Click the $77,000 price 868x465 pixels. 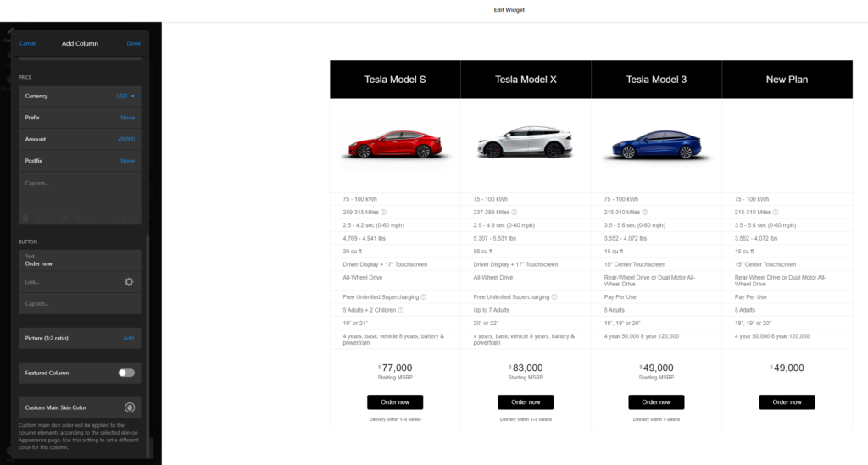tap(395, 368)
